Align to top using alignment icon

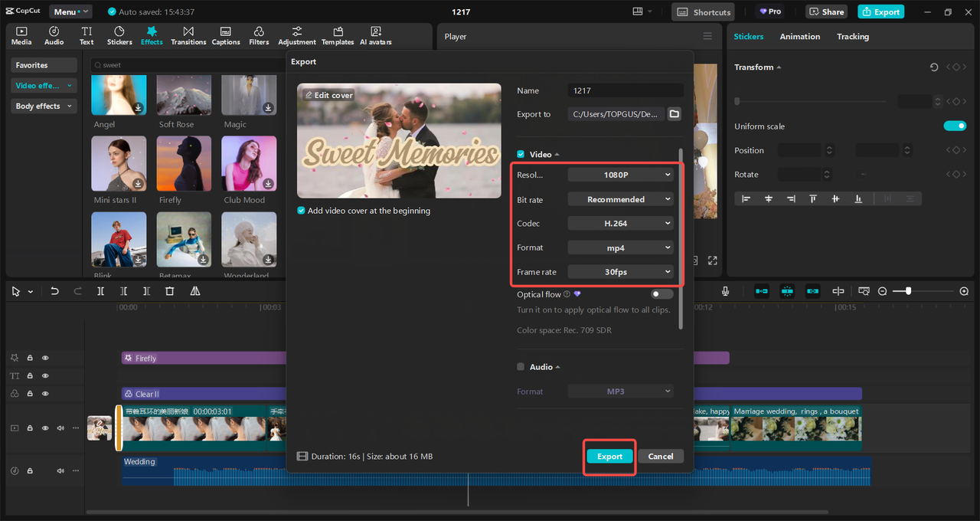tap(813, 198)
